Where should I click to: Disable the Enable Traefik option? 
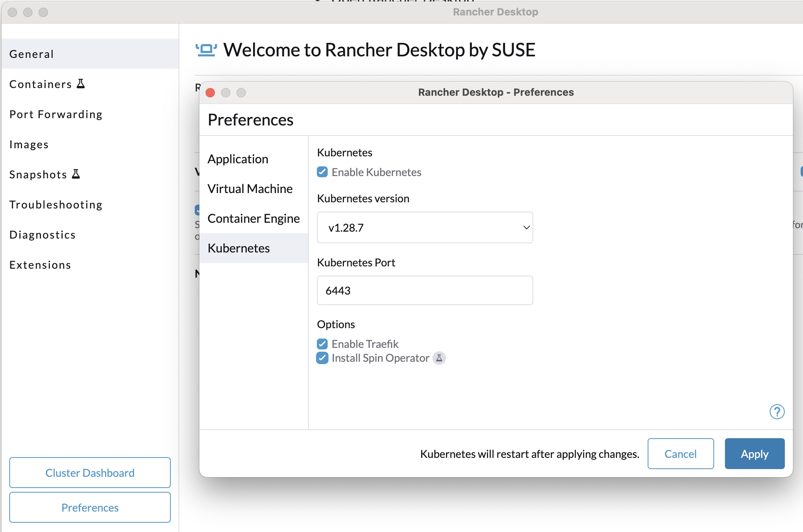pyautogui.click(x=324, y=343)
